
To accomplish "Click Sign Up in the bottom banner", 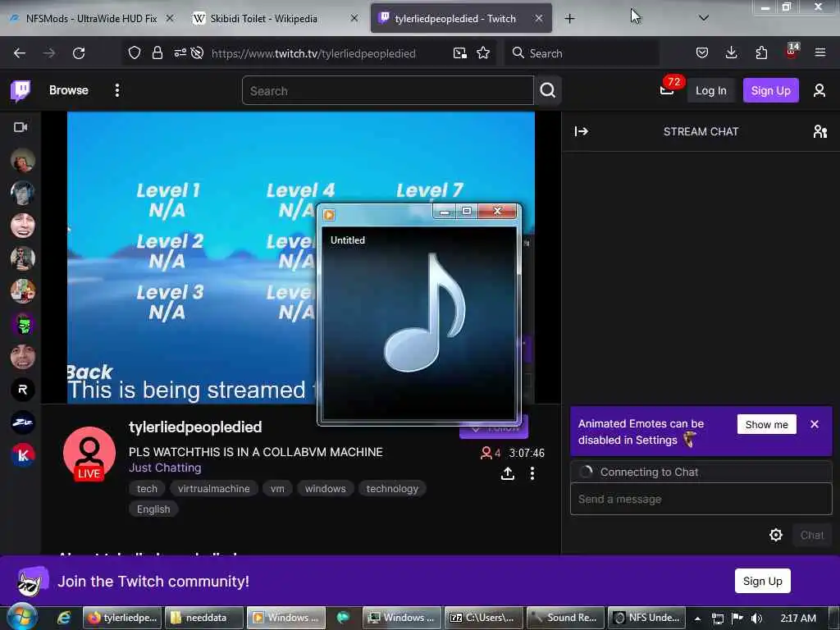I will (762, 582).
